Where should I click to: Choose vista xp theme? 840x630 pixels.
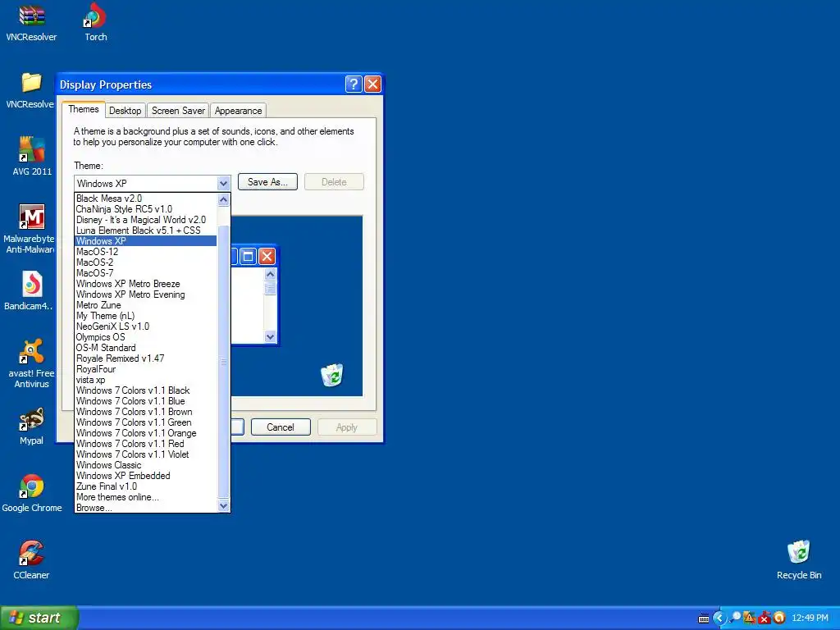click(146, 380)
